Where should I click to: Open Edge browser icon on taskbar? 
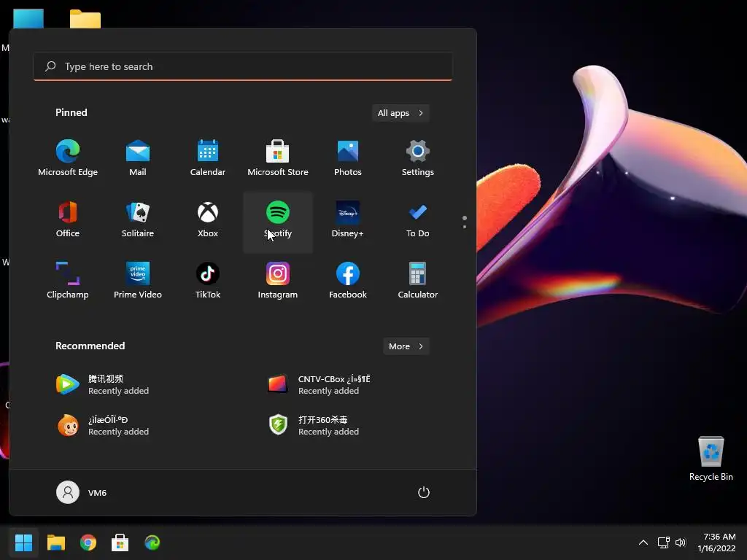click(152, 542)
